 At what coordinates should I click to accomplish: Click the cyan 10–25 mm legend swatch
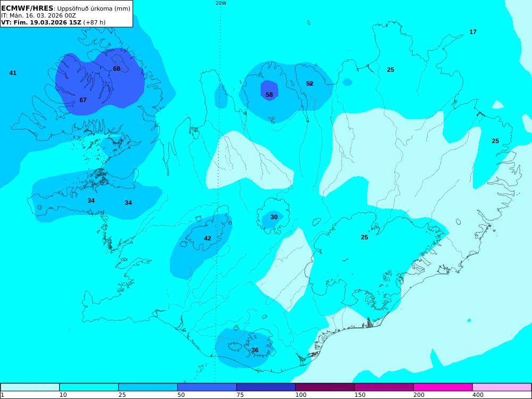click(89, 387)
